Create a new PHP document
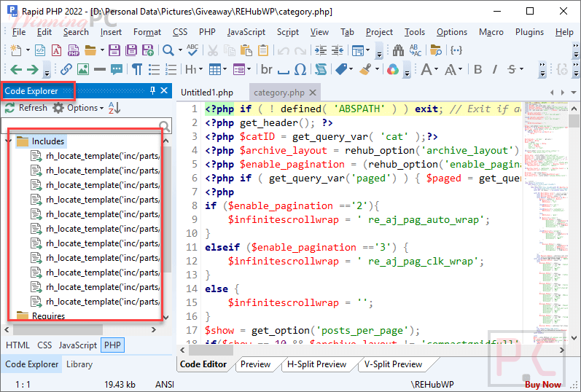This screenshot has width=581, height=392. coord(74,50)
